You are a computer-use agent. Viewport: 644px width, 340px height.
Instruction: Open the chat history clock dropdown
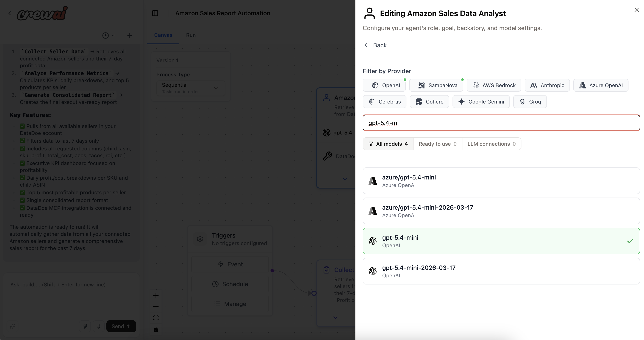(x=109, y=36)
